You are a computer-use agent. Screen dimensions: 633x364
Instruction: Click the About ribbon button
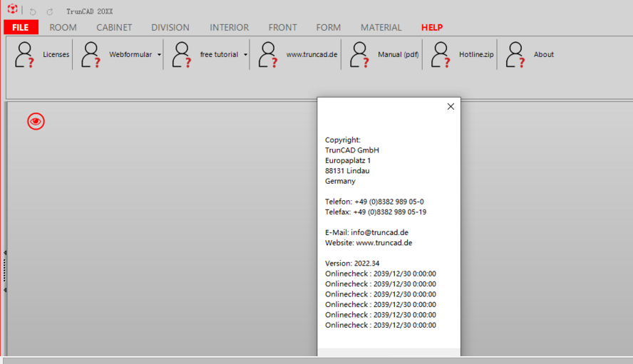pos(530,54)
